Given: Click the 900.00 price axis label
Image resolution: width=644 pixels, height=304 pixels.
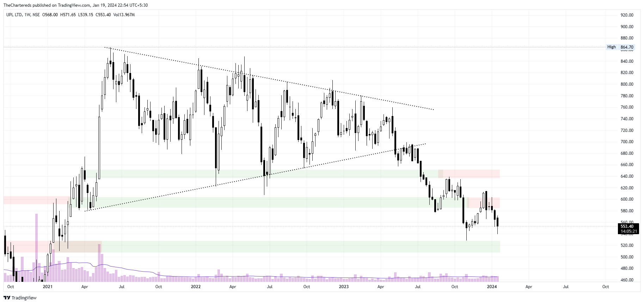Looking at the screenshot, I should coord(627,27).
